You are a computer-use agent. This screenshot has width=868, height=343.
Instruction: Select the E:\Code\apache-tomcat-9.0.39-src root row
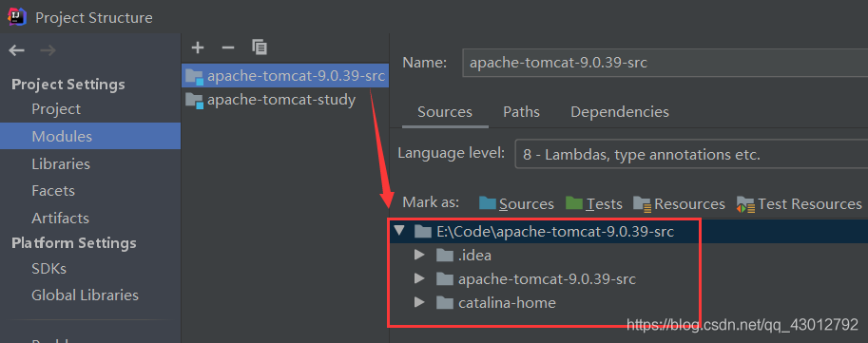(628, 231)
